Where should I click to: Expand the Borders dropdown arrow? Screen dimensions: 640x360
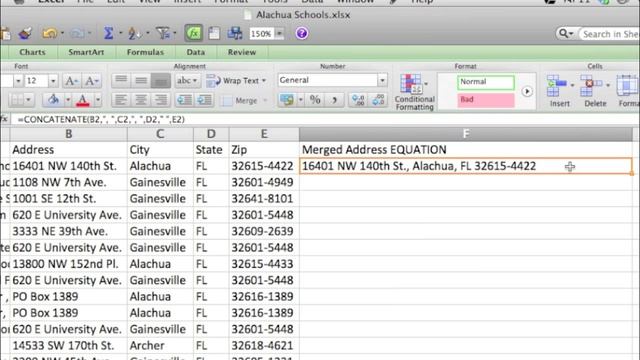28,100
